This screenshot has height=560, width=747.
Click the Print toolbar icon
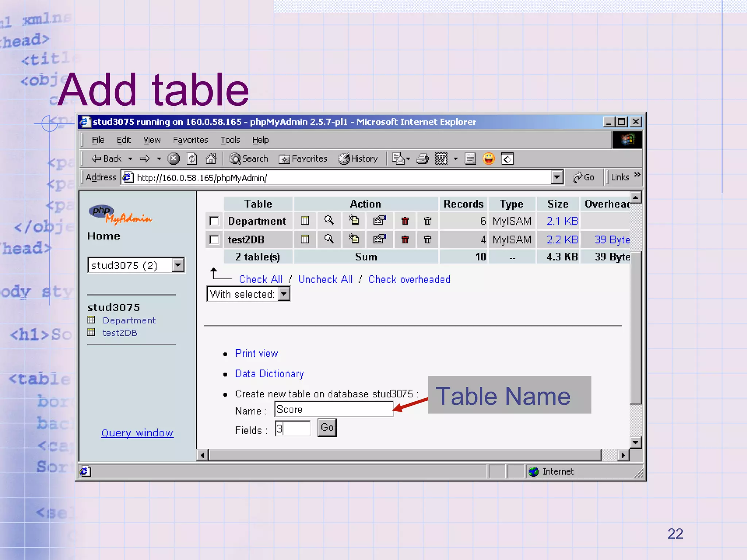coord(423,159)
